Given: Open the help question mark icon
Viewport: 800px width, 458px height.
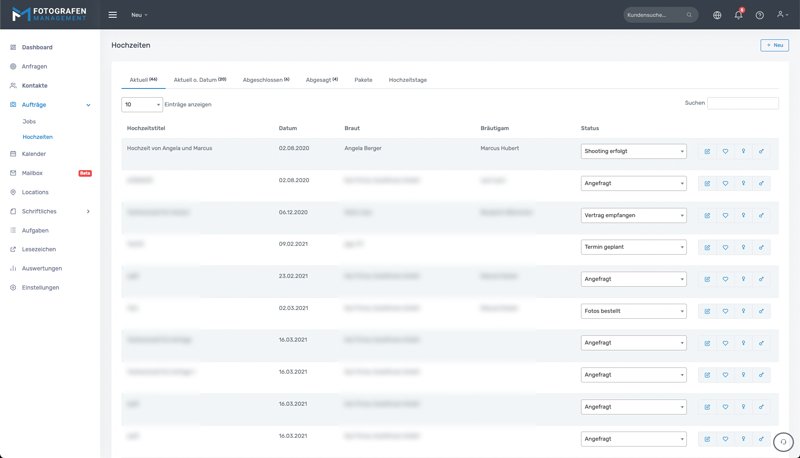Looking at the screenshot, I should tap(760, 15).
